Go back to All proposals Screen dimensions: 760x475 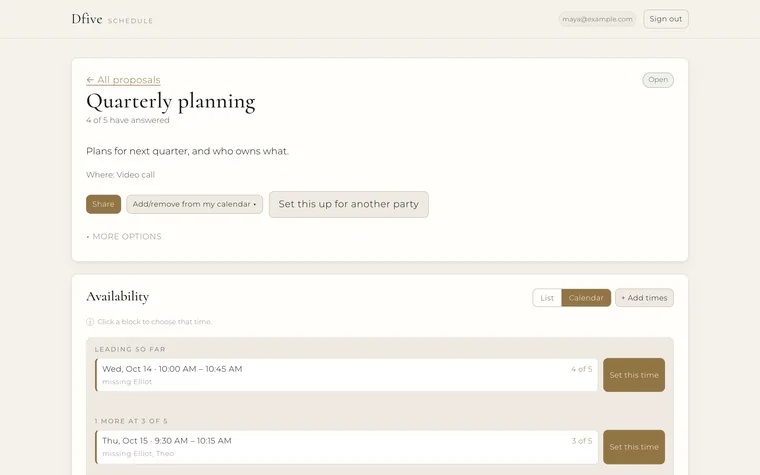coord(123,80)
